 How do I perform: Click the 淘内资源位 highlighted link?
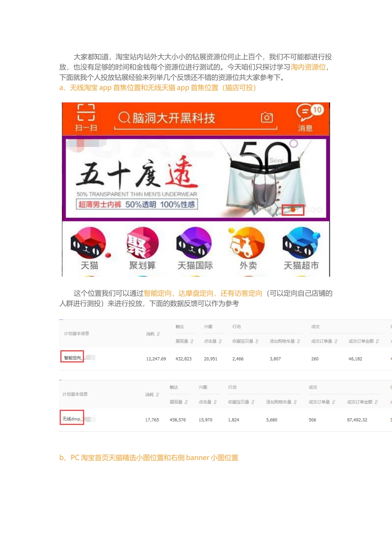click(308, 67)
